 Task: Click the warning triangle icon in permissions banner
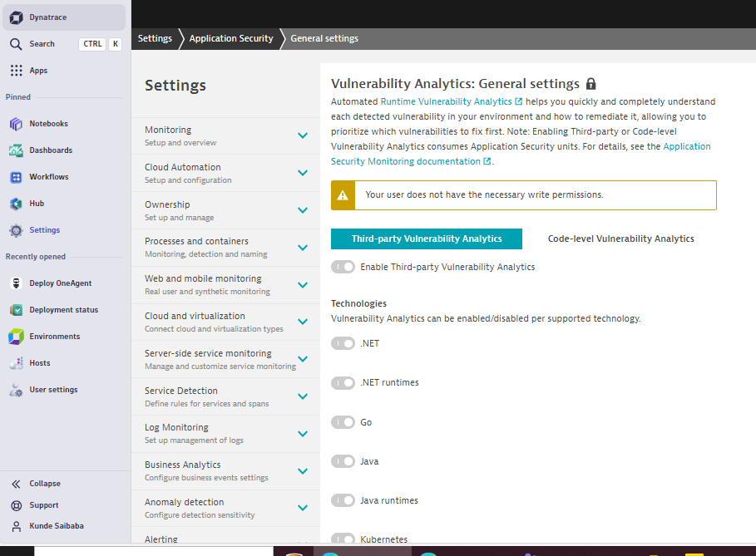tap(343, 195)
